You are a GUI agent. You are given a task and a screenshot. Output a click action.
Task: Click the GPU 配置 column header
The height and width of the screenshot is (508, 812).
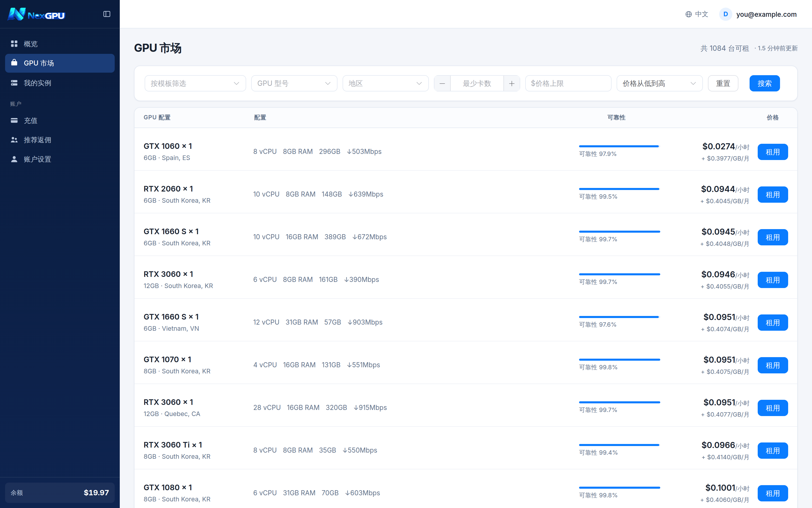[157, 117]
